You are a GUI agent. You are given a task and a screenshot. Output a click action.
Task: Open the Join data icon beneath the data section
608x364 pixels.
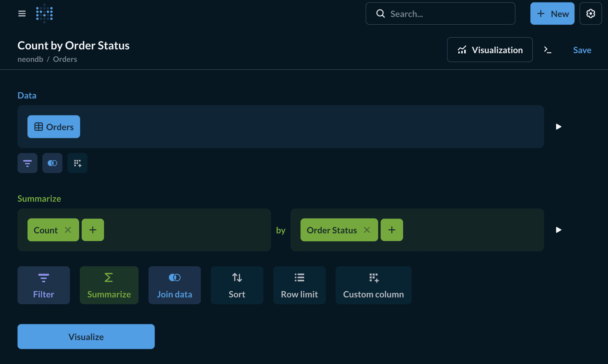(x=52, y=163)
